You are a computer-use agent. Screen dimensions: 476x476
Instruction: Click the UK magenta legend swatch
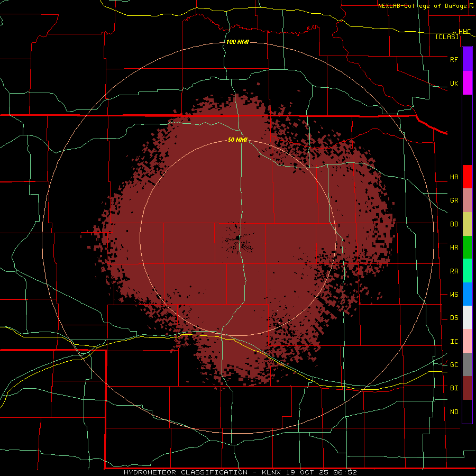pos(467,83)
